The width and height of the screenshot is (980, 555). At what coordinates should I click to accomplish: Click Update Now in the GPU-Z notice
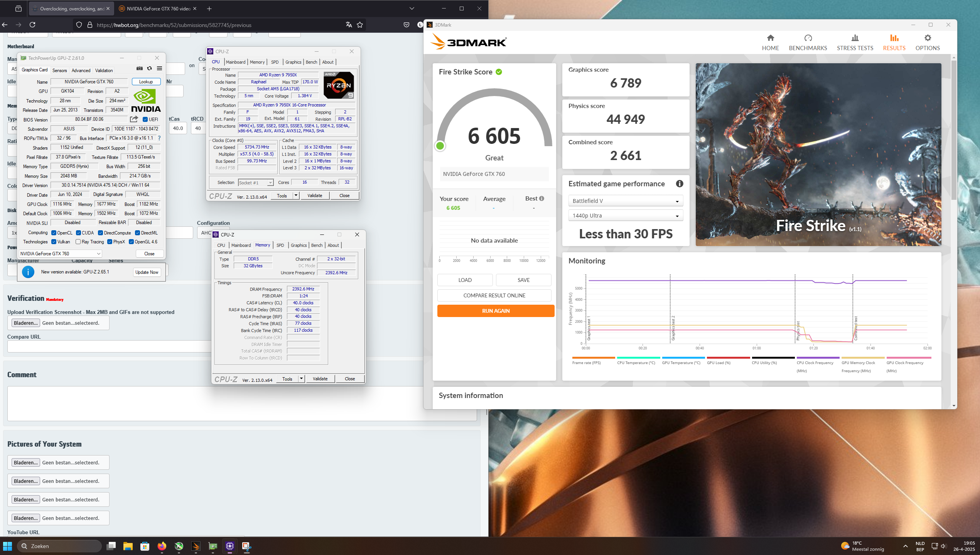147,272
